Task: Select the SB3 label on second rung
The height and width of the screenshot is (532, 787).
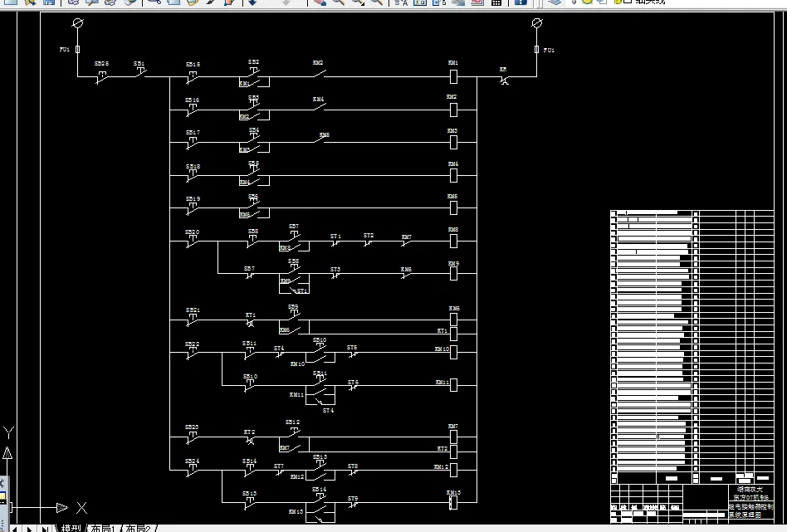Action: (253, 97)
